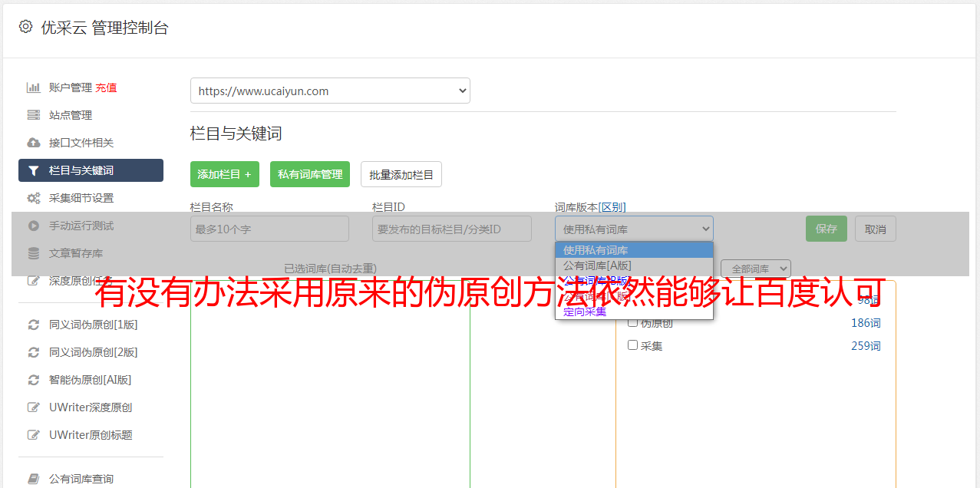Focus the 栏目ID input field
980x488 pixels.
pos(452,229)
